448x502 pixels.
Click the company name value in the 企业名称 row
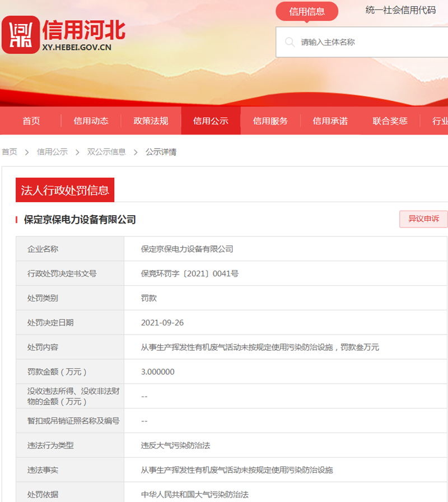coord(187,249)
